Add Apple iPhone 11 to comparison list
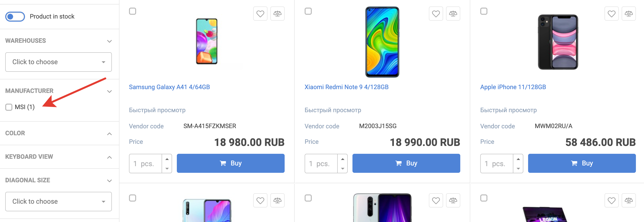This screenshot has width=644, height=222. (629, 14)
